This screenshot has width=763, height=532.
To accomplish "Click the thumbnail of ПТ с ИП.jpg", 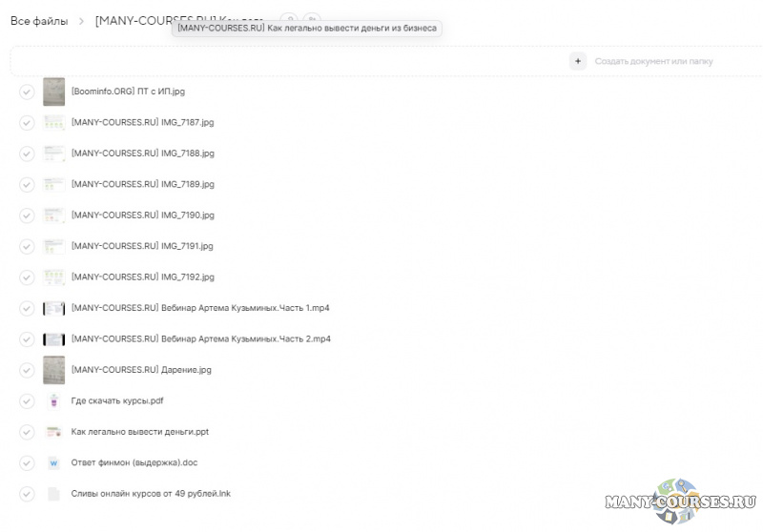I will point(53,92).
